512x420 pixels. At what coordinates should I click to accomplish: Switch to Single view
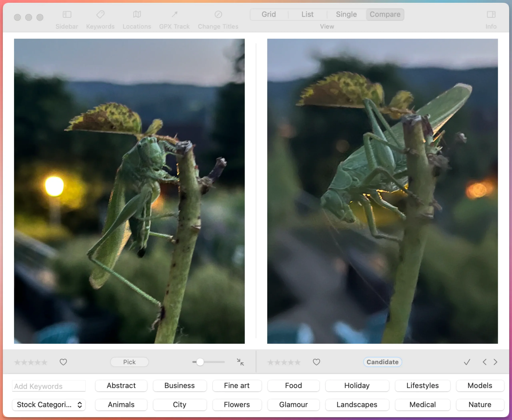346,14
